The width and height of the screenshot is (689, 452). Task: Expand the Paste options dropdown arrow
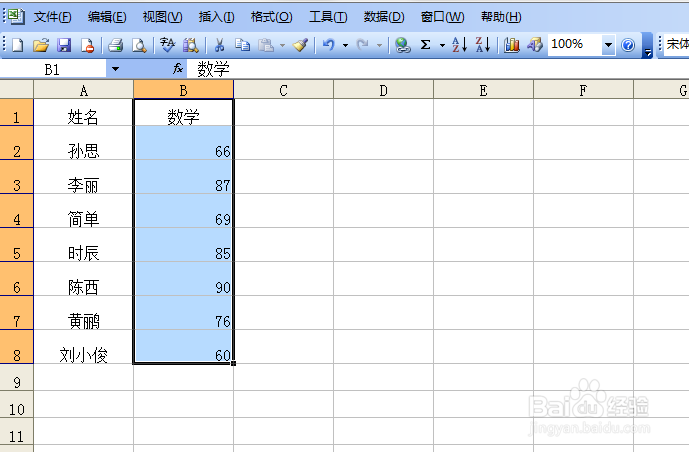[x=282, y=45]
